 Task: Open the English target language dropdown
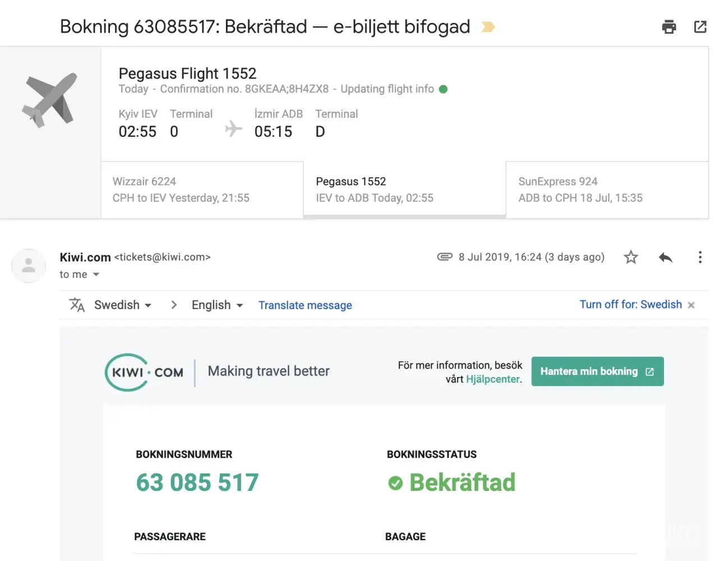[217, 305]
